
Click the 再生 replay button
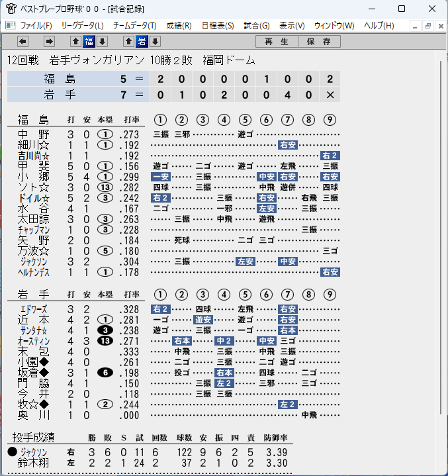click(277, 41)
